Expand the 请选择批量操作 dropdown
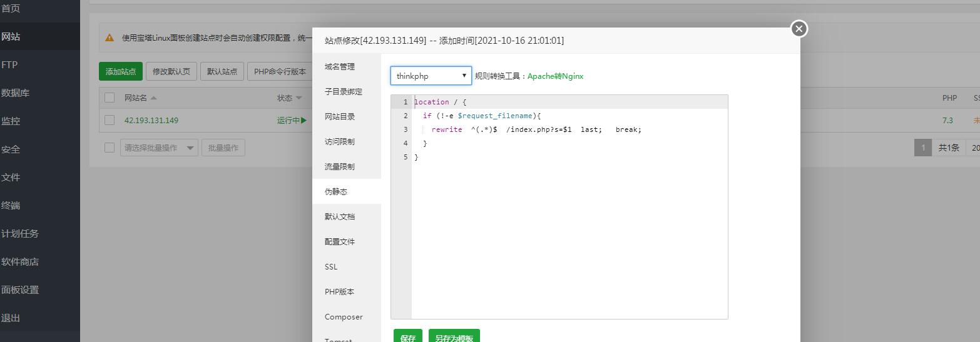Image resolution: width=980 pixels, height=342 pixels. pyautogui.click(x=159, y=148)
